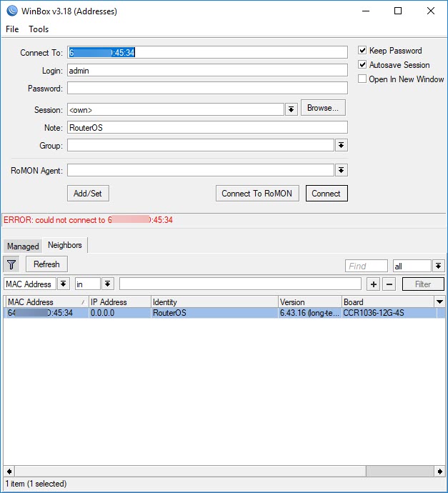Open the 'in' filter condition dropdown

pos(107,284)
